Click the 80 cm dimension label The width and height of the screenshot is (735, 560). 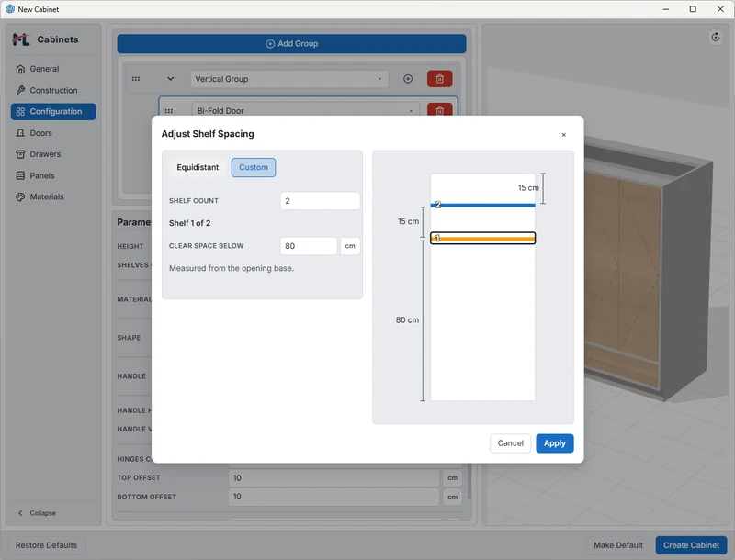pos(407,319)
